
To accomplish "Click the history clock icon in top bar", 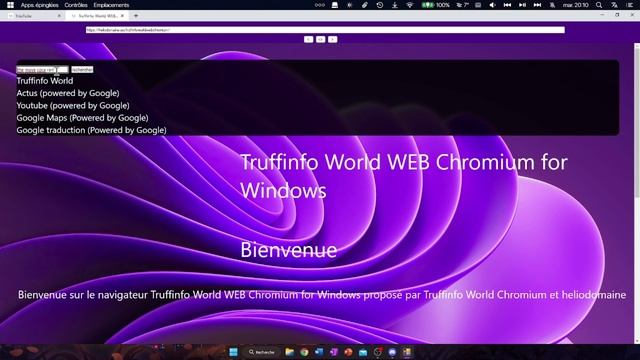I will tap(380, 5).
